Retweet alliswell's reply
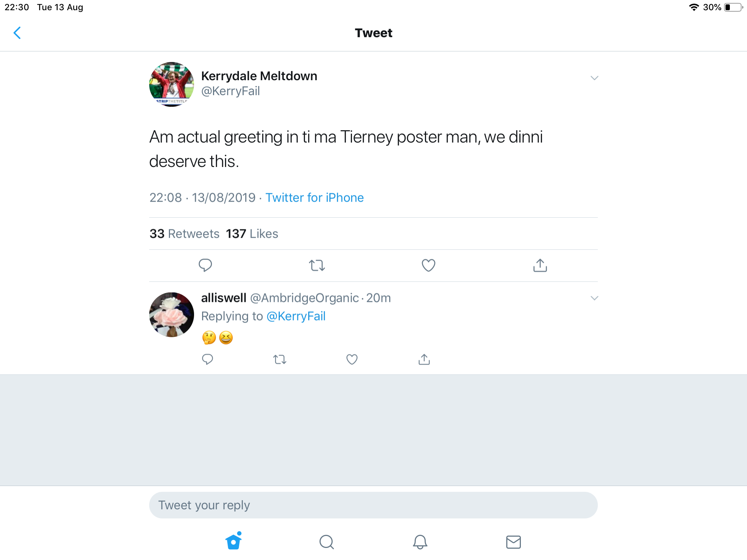 click(x=280, y=359)
